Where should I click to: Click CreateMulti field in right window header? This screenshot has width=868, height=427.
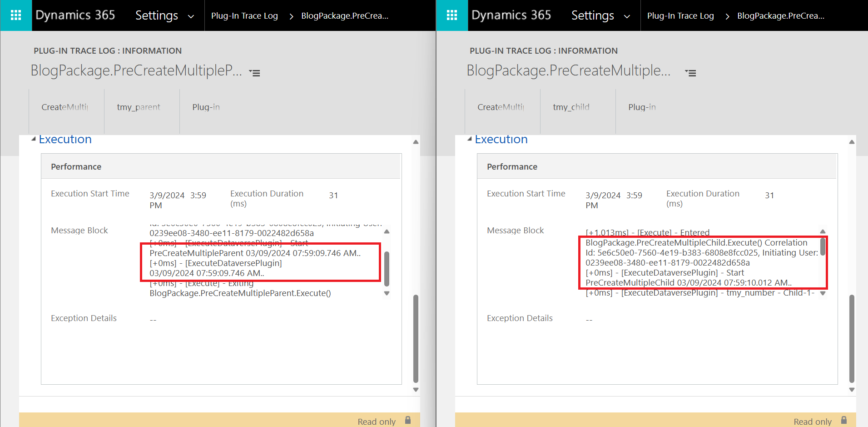tap(501, 107)
